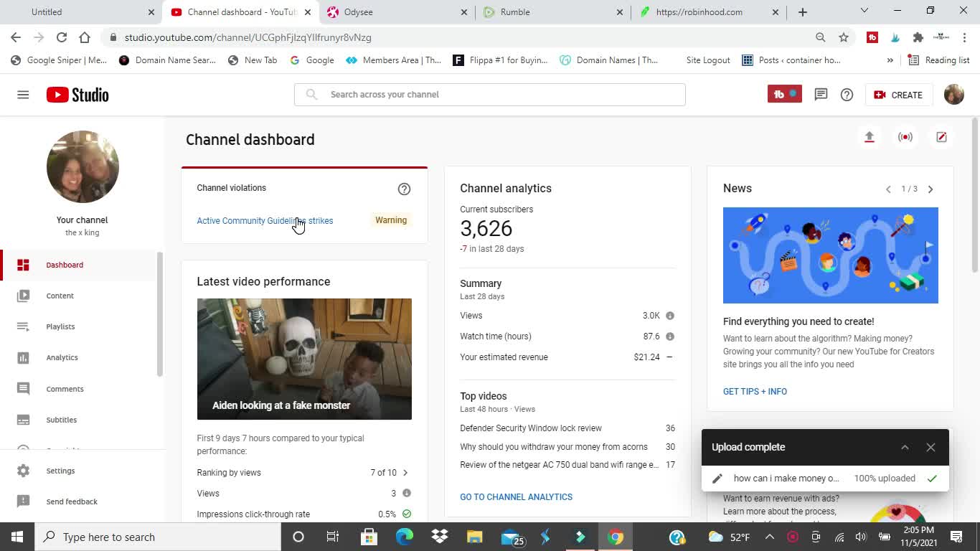Open Why should you withdraw your money video
The width and height of the screenshot is (980, 551).
554,447
